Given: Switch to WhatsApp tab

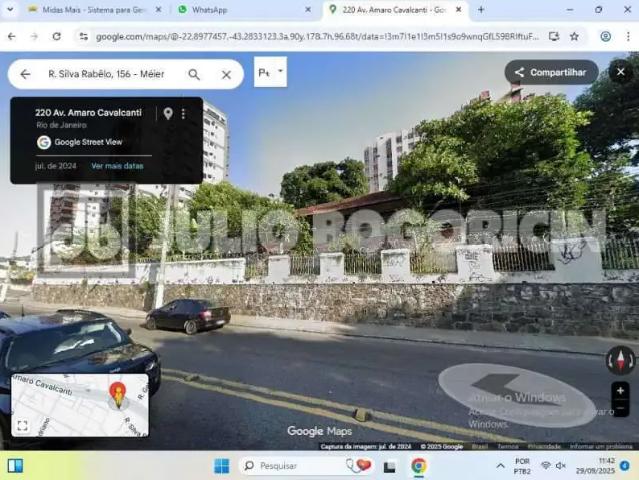Looking at the screenshot, I should pyautogui.click(x=240, y=10).
